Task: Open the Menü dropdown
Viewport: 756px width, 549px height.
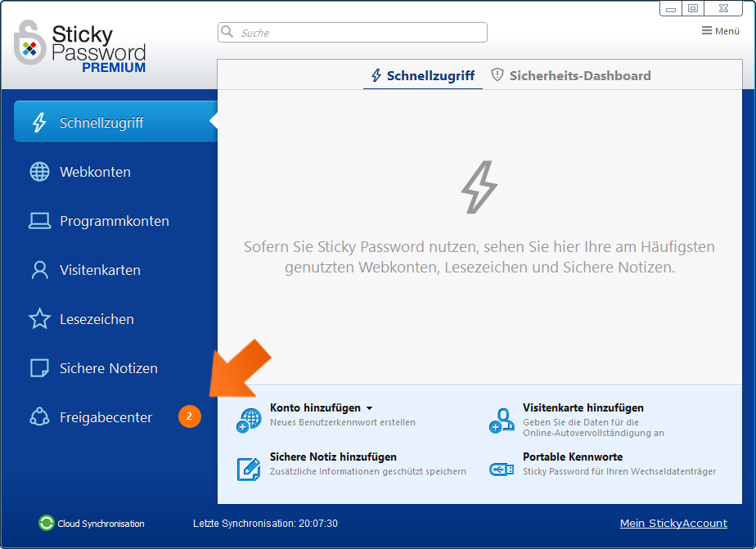Action: pos(720,31)
